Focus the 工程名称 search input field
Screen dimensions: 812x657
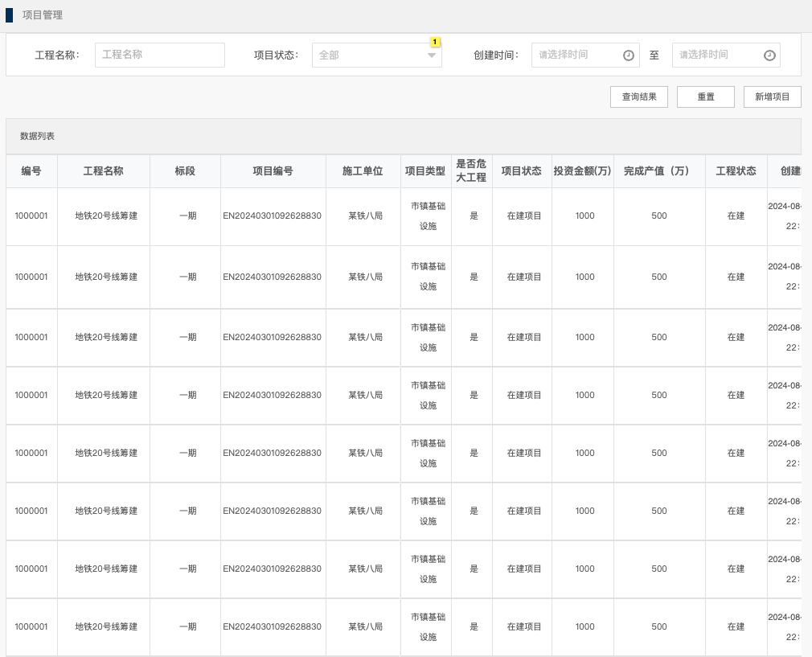click(160, 55)
